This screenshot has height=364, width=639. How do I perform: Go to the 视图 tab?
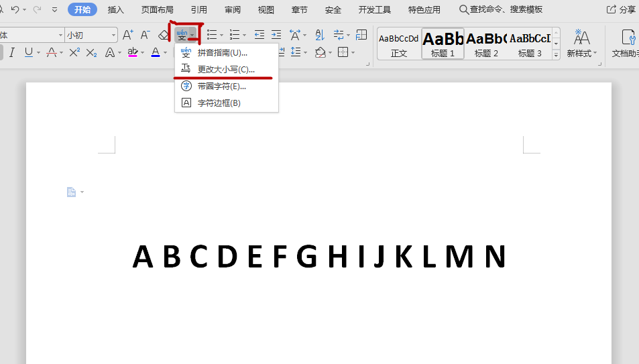(266, 9)
